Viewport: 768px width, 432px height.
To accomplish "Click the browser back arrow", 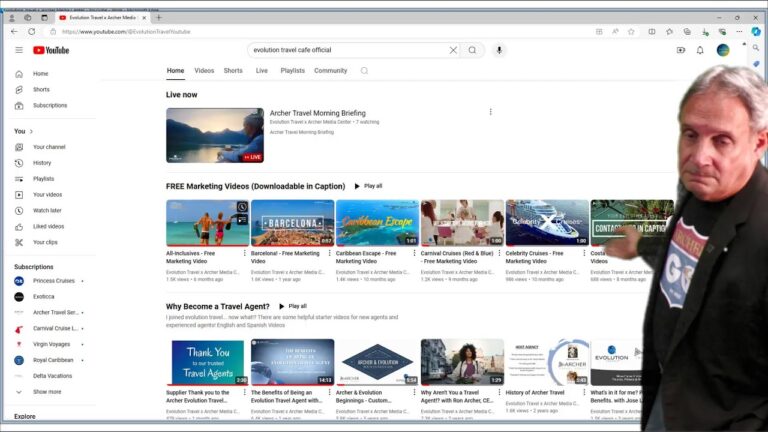I will (x=14, y=31).
